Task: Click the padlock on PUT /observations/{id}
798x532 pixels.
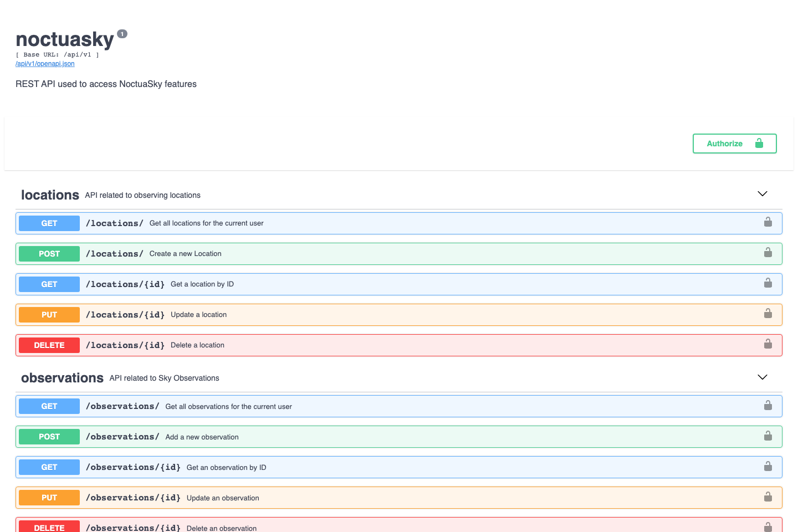Action: click(x=768, y=497)
